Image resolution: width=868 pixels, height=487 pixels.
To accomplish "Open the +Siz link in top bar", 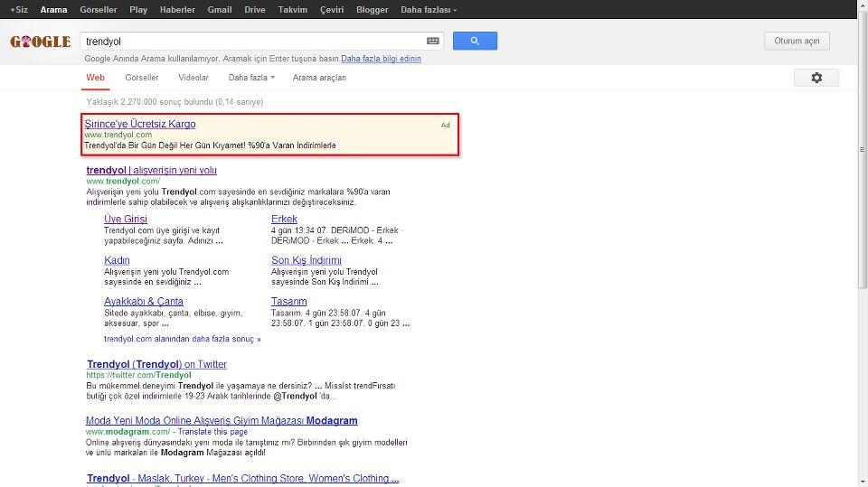I will (19, 9).
